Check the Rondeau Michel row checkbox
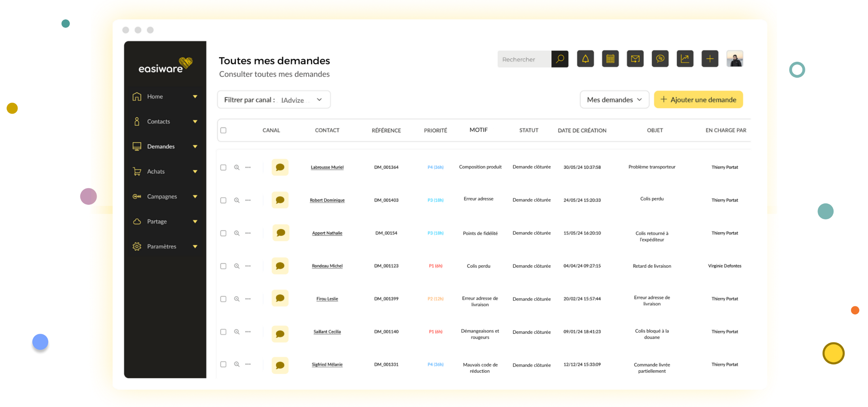Image resolution: width=868 pixels, height=407 pixels. click(223, 266)
